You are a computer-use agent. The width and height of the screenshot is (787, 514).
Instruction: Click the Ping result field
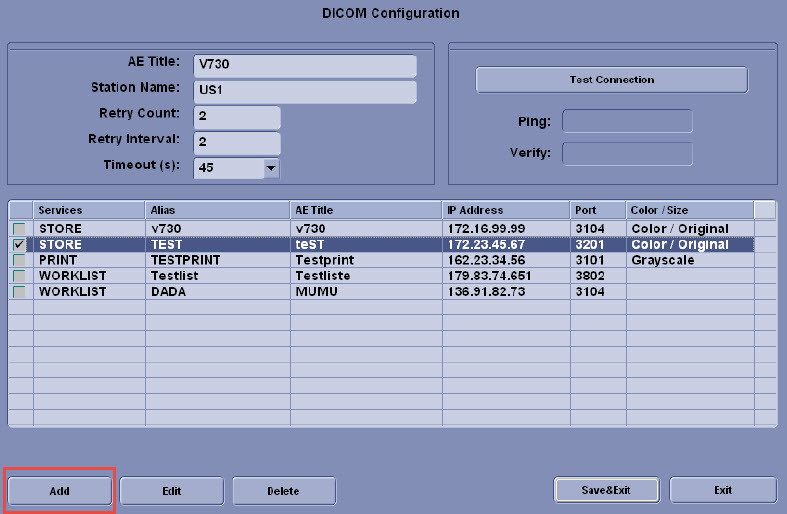pyautogui.click(x=627, y=121)
